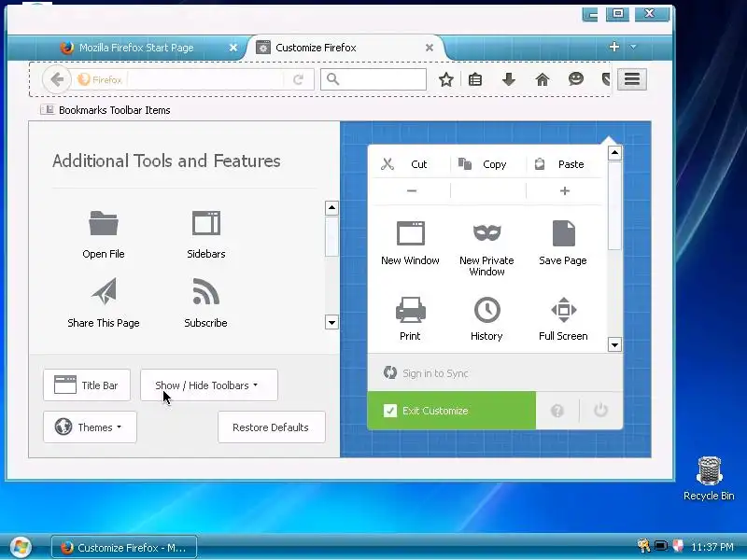This screenshot has width=747, height=560.
Task: Open the list all tabs dropdown arrow
Action: tap(633, 47)
